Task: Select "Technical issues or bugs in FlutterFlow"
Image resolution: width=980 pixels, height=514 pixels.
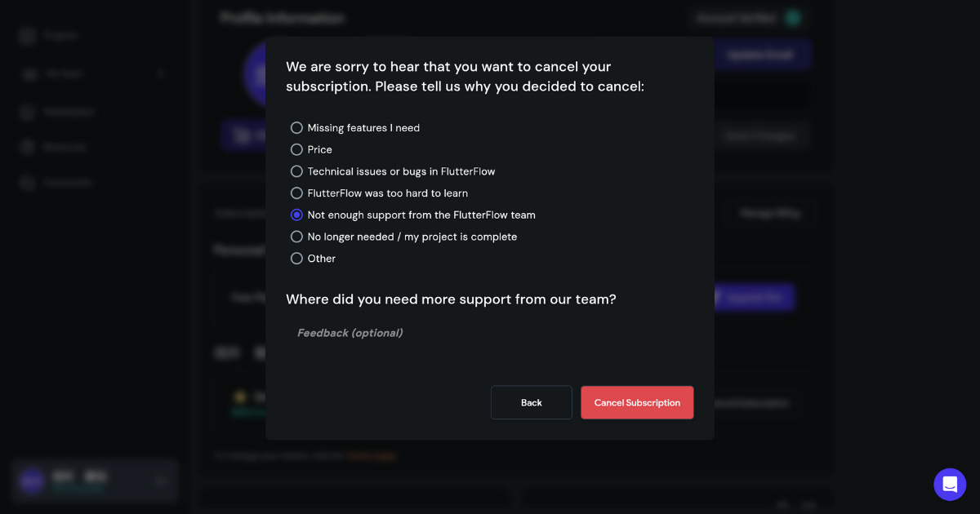Action: click(296, 171)
